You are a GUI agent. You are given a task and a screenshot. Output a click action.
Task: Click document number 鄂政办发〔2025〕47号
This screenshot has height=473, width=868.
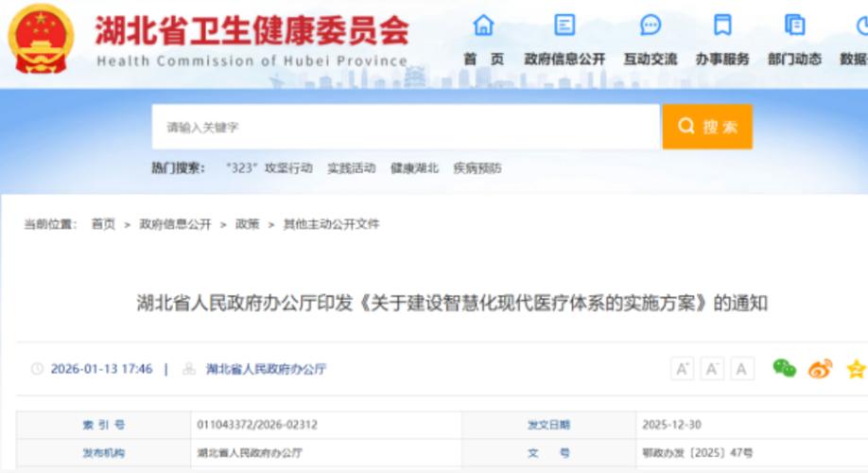click(698, 453)
